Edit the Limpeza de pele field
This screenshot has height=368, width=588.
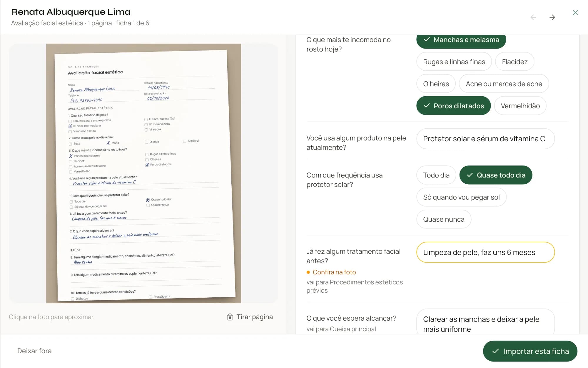pyautogui.click(x=485, y=252)
